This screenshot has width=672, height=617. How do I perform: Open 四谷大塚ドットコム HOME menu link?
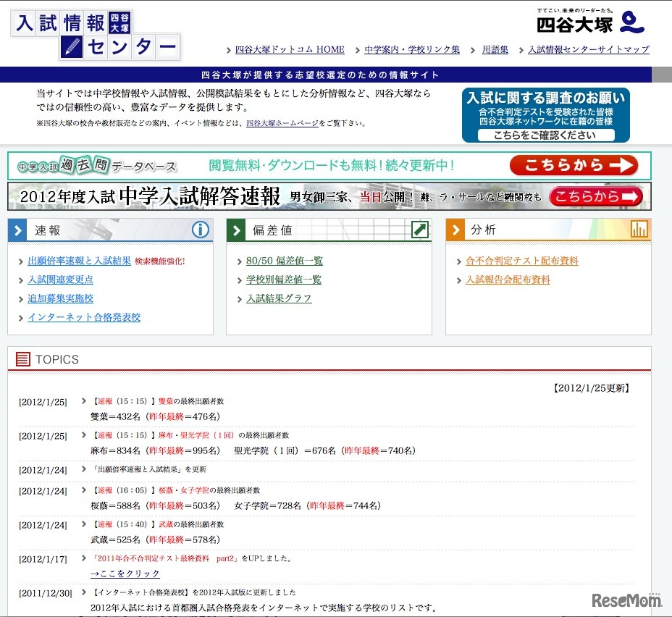[x=290, y=50]
